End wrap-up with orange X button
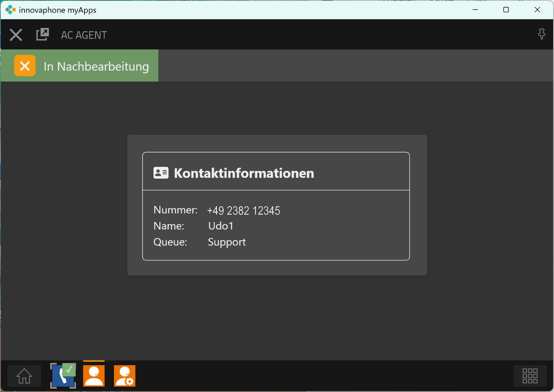Image resolution: width=554 pixels, height=392 pixels. pos(25,66)
